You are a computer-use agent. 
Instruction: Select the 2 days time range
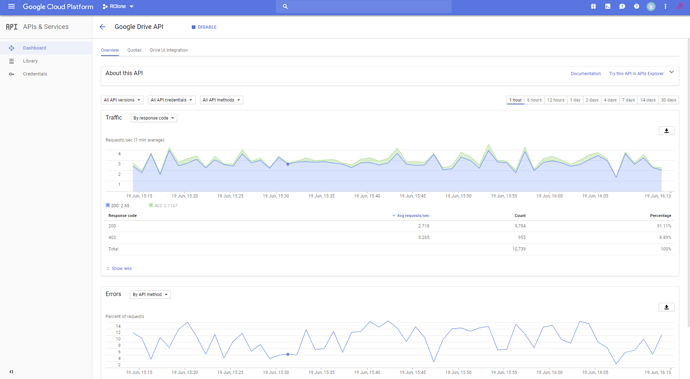[592, 100]
